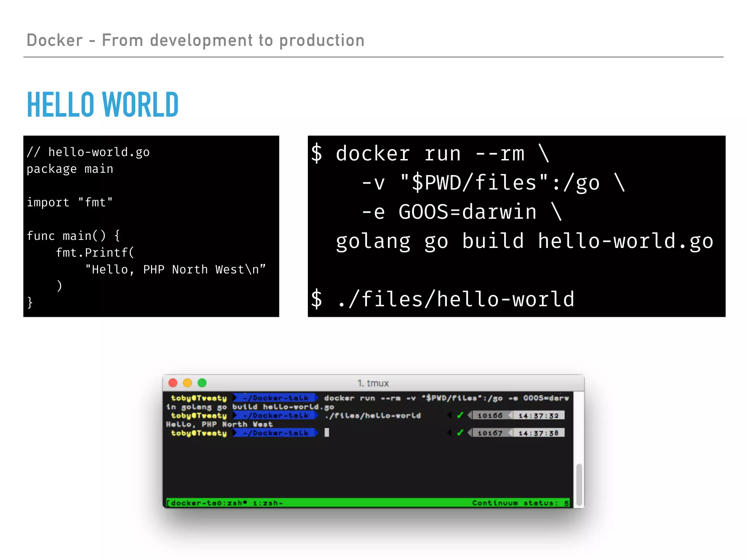Click the 'fmt.Printf(' code line
The width and height of the screenshot is (747, 560).
[x=95, y=252]
